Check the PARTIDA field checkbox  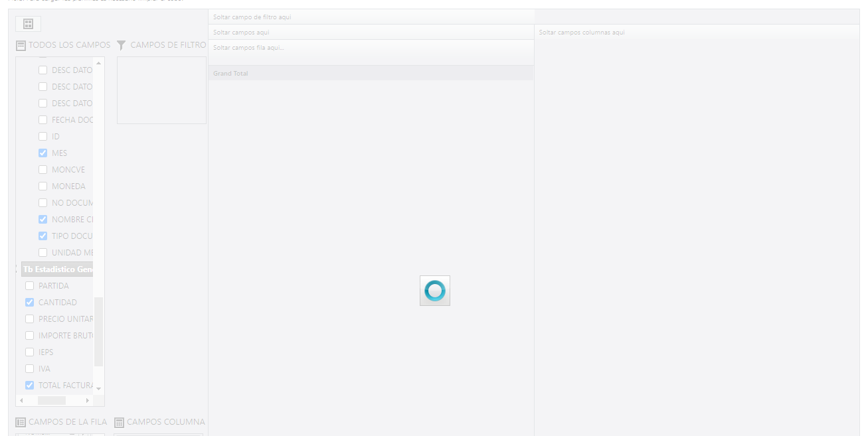click(x=30, y=286)
